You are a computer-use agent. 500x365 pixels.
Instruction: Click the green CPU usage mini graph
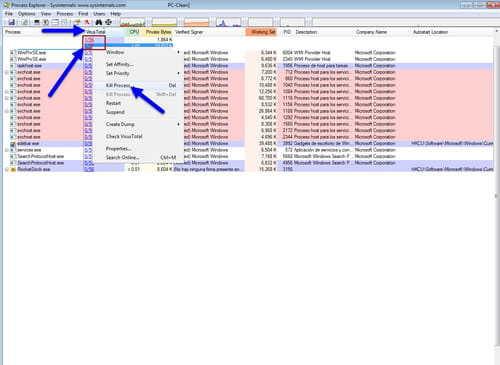click(132, 23)
